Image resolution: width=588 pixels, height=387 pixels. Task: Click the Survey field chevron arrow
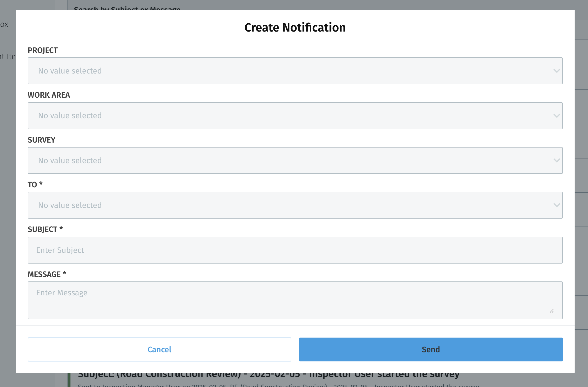pos(557,160)
